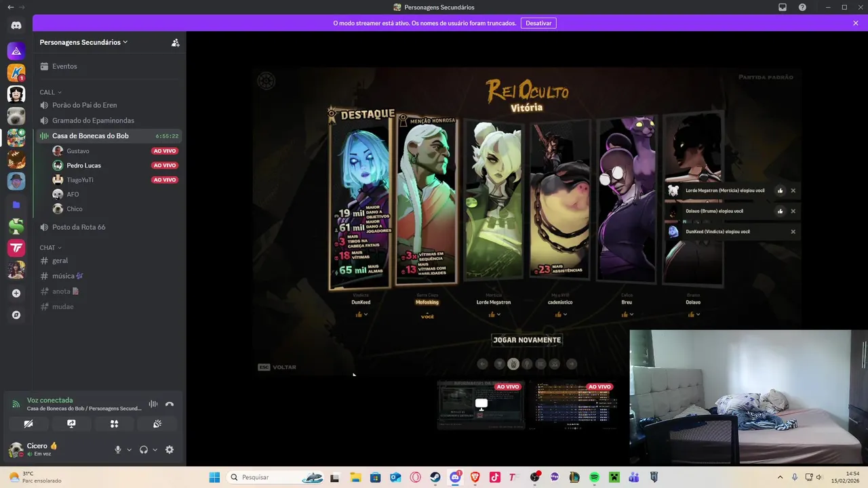This screenshot has height=488, width=868.
Task: Open first AO VIVO stream thumbnail
Action: [481, 405]
